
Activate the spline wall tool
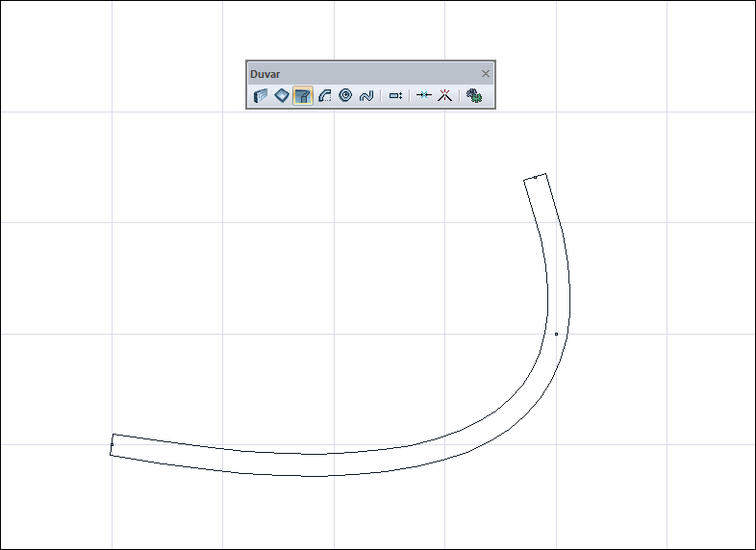pyautogui.click(x=366, y=95)
